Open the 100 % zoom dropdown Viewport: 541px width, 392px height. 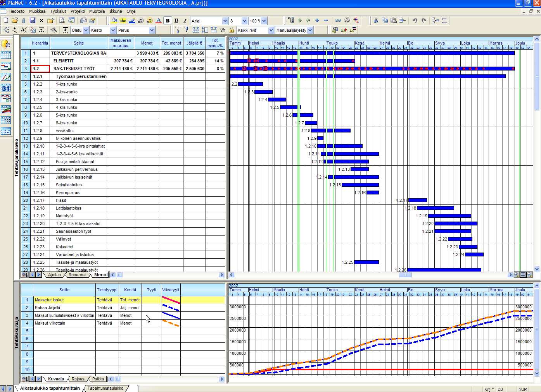point(264,21)
